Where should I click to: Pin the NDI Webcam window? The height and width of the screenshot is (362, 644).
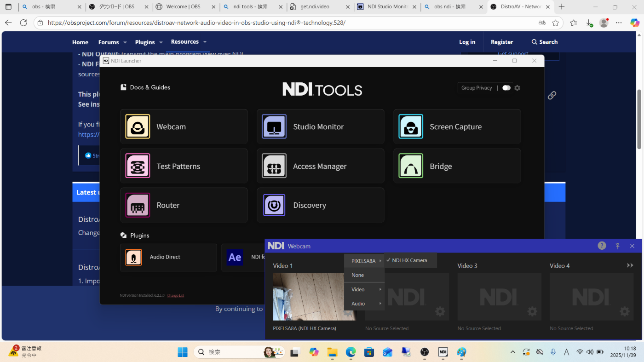tap(617, 246)
